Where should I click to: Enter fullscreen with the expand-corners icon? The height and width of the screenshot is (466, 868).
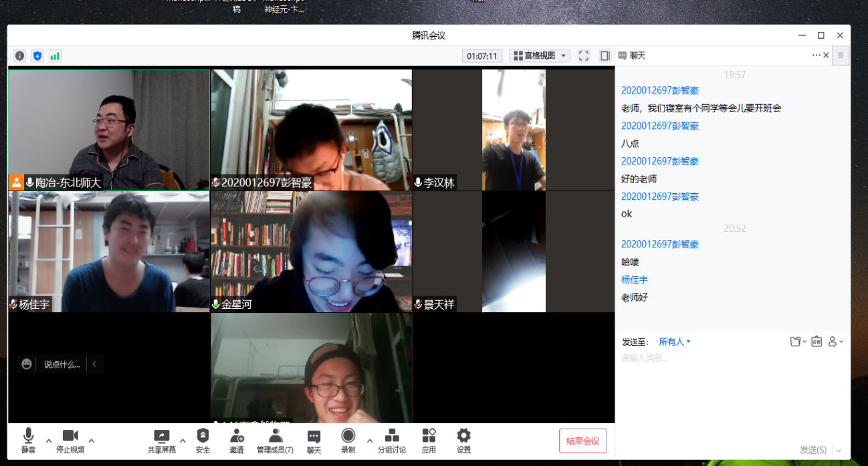coord(584,56)
